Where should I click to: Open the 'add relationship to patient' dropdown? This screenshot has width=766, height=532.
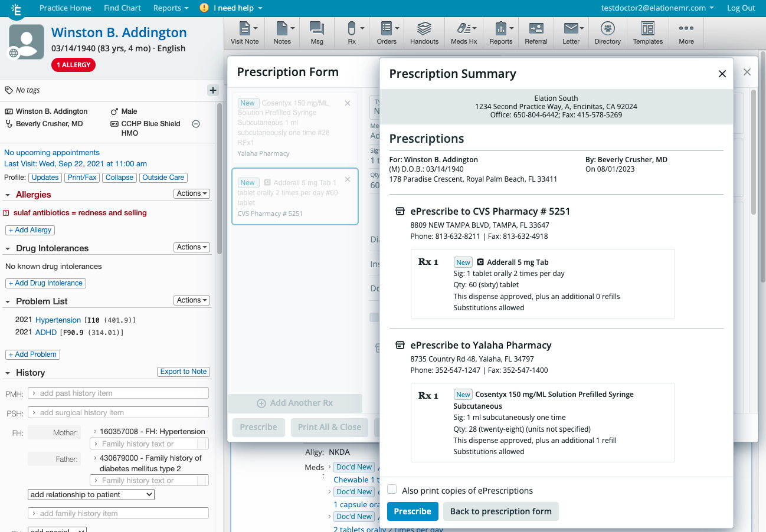point(90,494)
